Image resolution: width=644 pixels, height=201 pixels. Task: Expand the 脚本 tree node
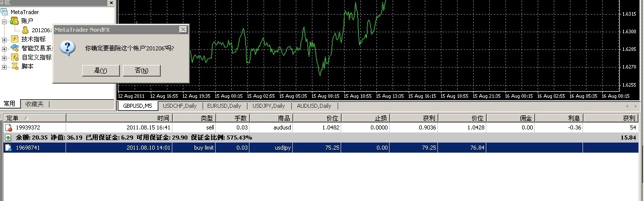point(5,67)
